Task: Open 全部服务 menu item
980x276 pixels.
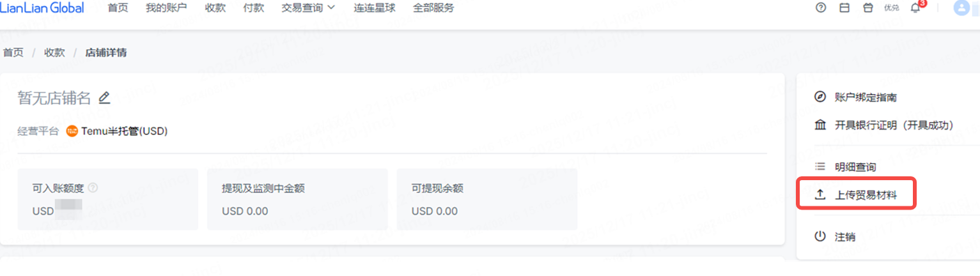Action: point(433,8)
